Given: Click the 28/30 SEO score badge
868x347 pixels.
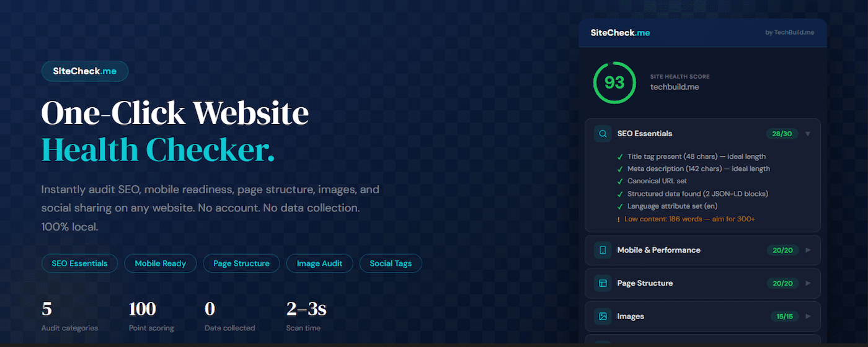Looking at the screenshot, I should 782,134.
